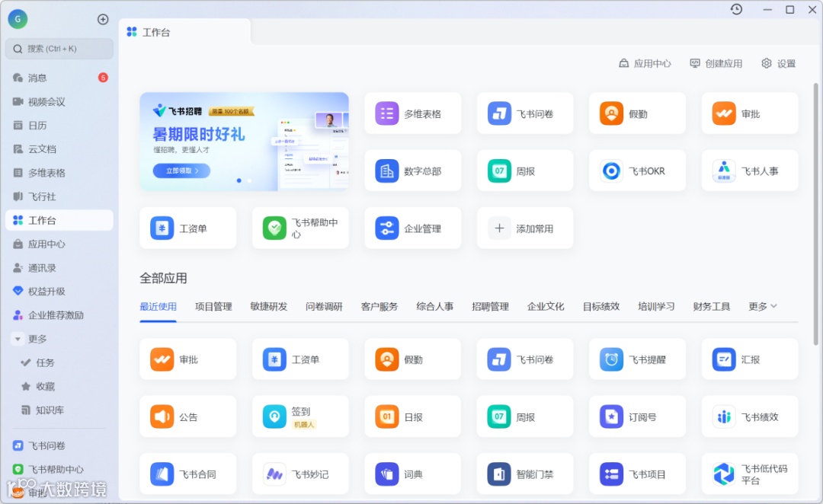The image size is (823, 504).
Task: Click the vertical scrollbar on the right
Action: 815,214
